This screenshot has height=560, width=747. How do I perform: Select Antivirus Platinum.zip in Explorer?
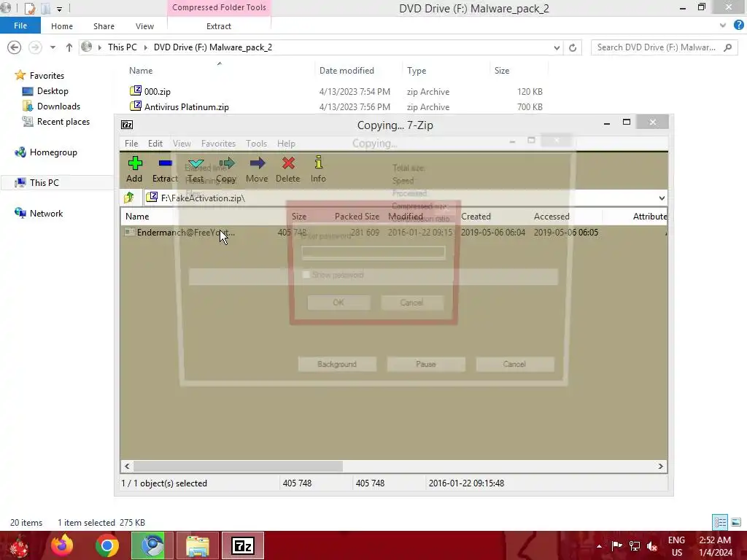pos(186,106)
